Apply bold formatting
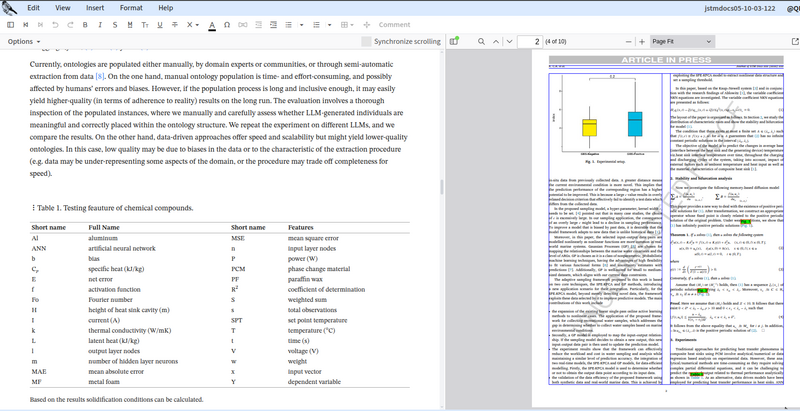800x411 pixels. pos(85,24)
